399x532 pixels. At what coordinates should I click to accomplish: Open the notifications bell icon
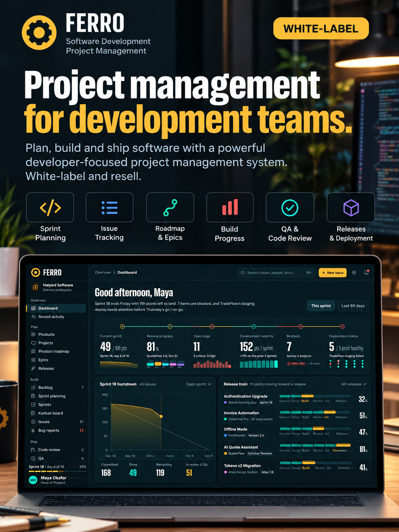point(366,273)
